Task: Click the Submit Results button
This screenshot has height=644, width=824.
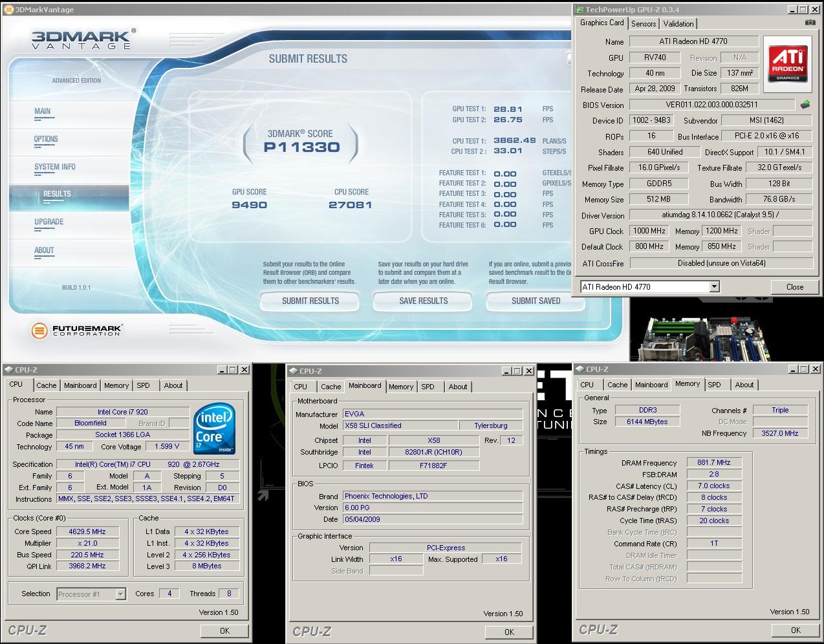Action: point(310,301)
